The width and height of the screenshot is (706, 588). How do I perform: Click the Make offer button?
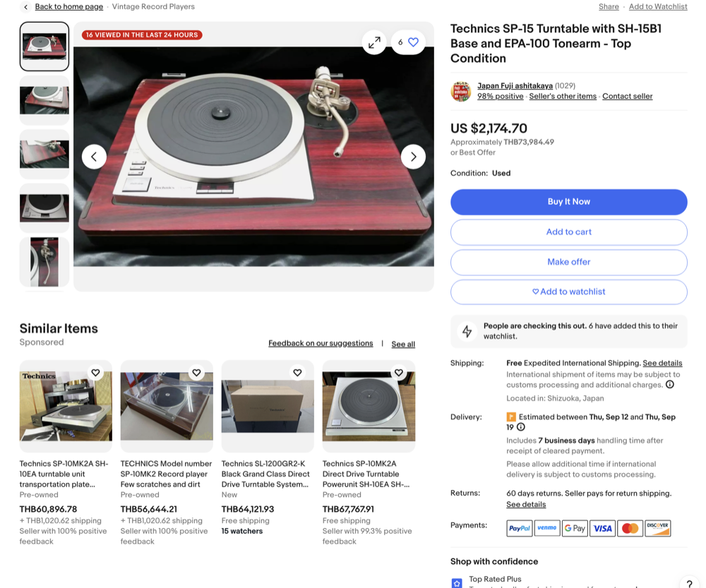click(x=568, y=262)
